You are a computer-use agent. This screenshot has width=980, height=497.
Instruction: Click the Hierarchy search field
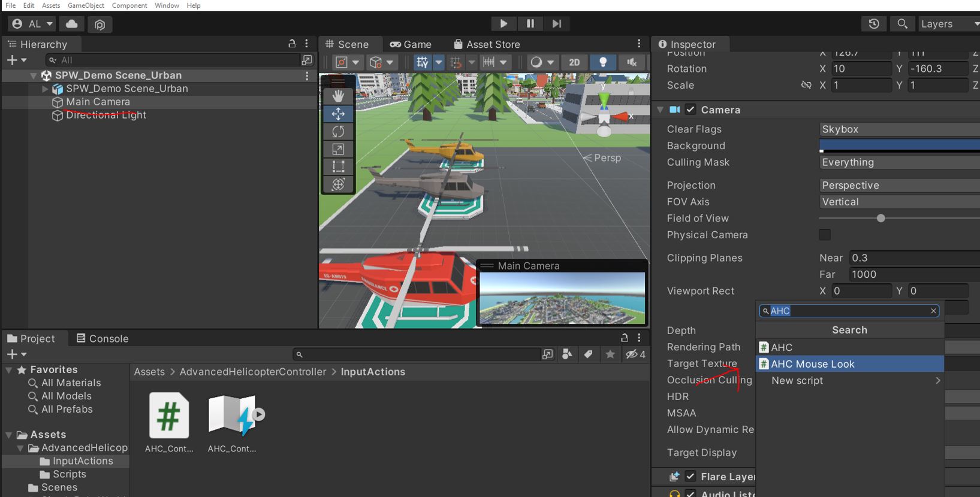pos(173,60)
